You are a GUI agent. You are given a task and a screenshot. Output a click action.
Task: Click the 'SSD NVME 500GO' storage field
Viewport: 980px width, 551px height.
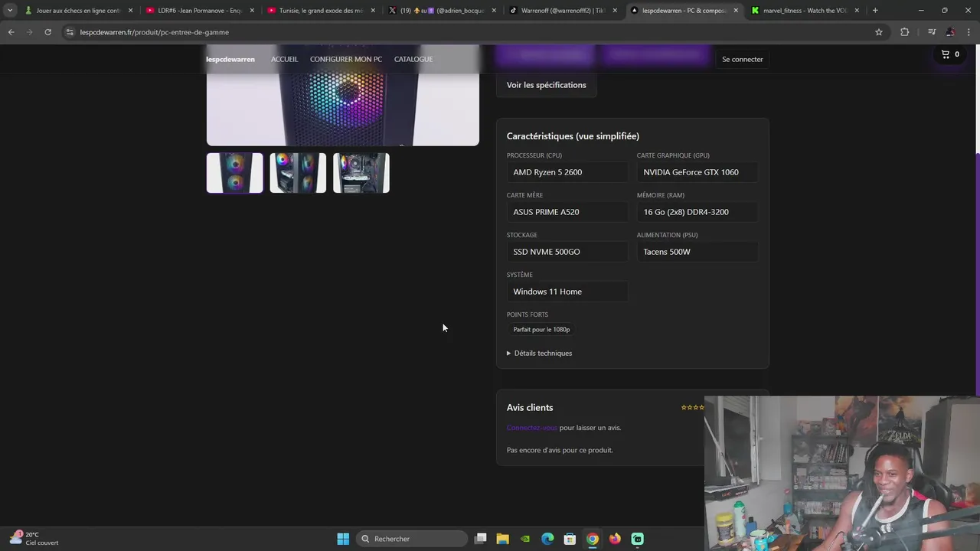tap(567, 252)
